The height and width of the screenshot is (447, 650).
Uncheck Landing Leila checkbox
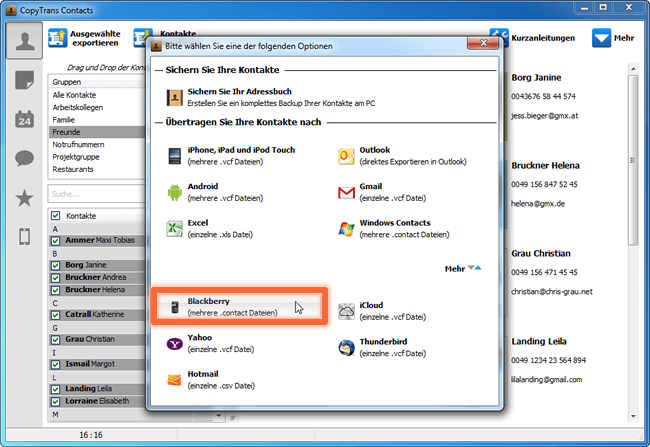(x=55, y=389)
